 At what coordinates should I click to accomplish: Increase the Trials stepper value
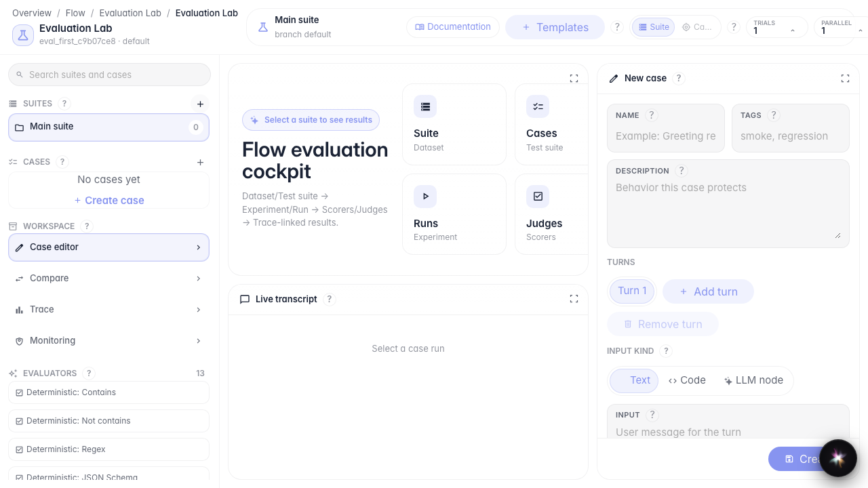point(793,30)
